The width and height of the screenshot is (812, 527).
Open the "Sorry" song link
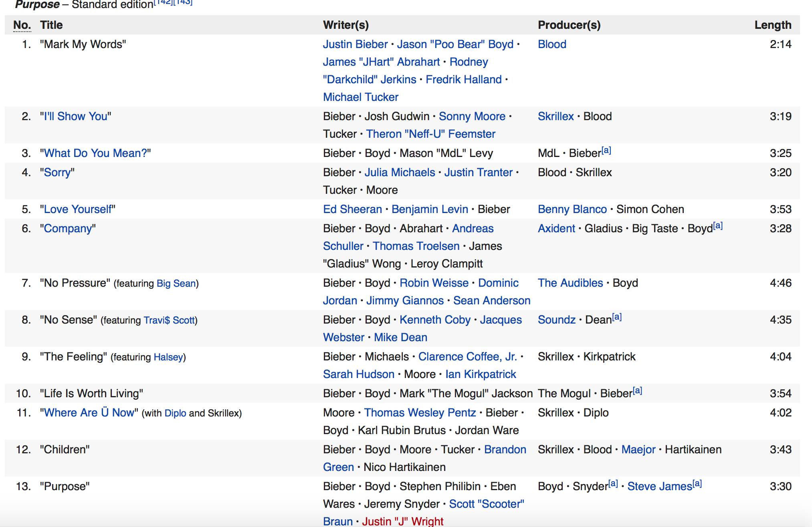click(57, 173)
